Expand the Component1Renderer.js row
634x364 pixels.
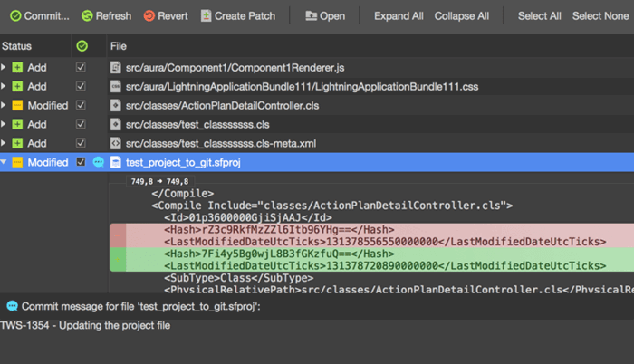coord(4,67)
